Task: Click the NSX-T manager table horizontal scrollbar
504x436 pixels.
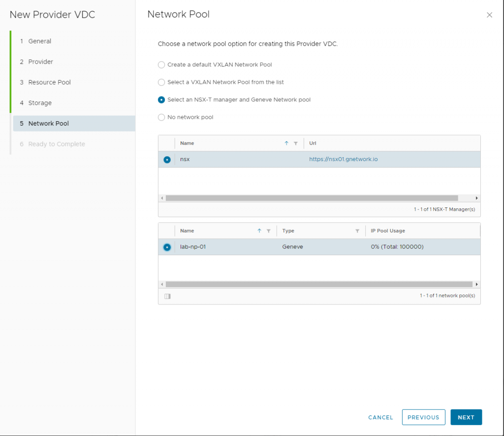Action: coord(312,198)
